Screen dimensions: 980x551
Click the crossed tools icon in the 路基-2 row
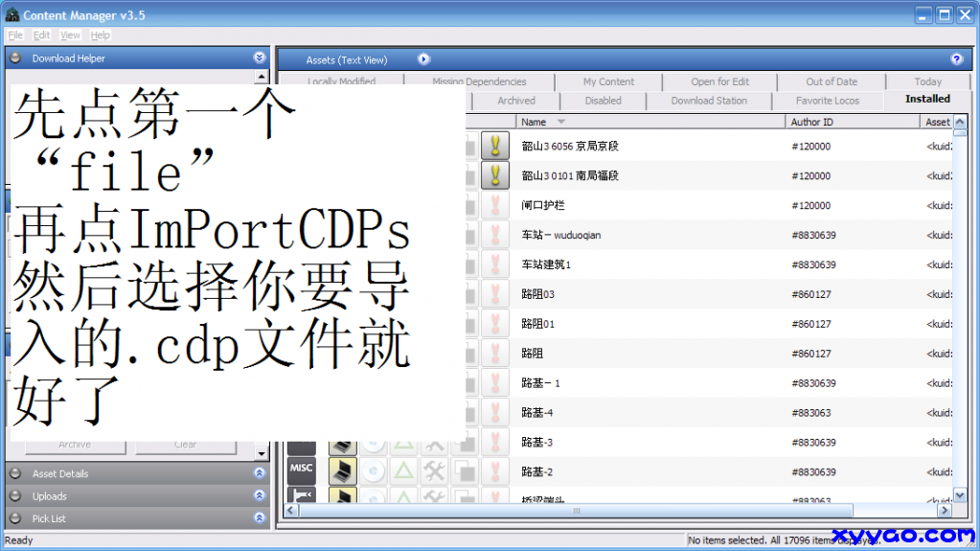[x=434, y=471]
